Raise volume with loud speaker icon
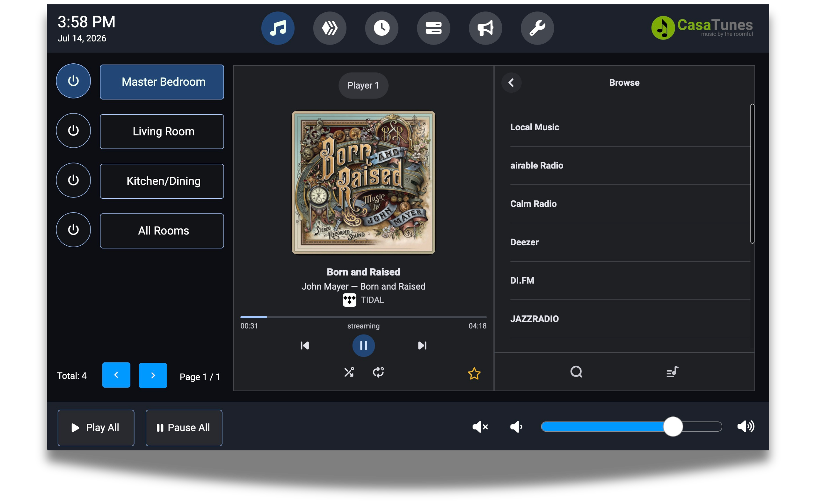Image resolution: width=816 pixels, height=504 pixels. [746, 427]
